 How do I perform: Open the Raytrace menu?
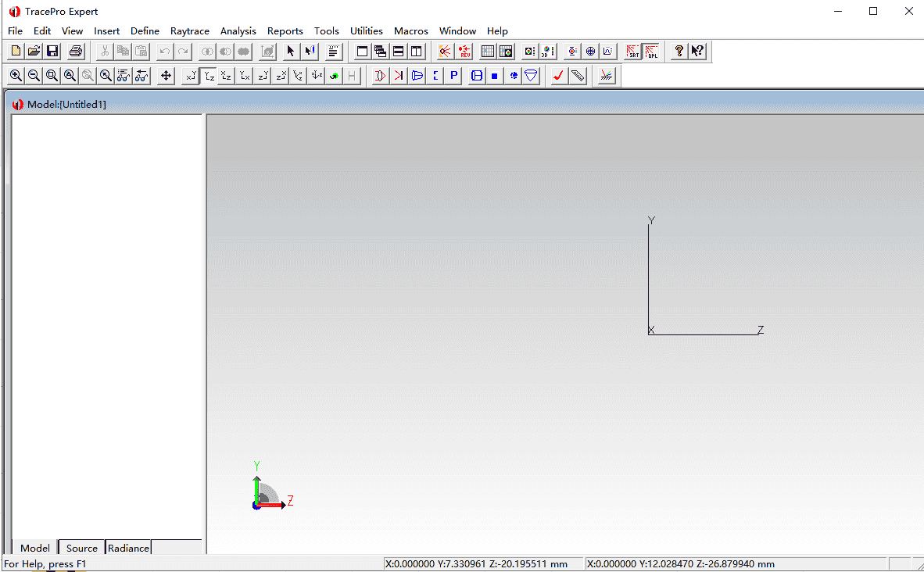coord(190,31)
